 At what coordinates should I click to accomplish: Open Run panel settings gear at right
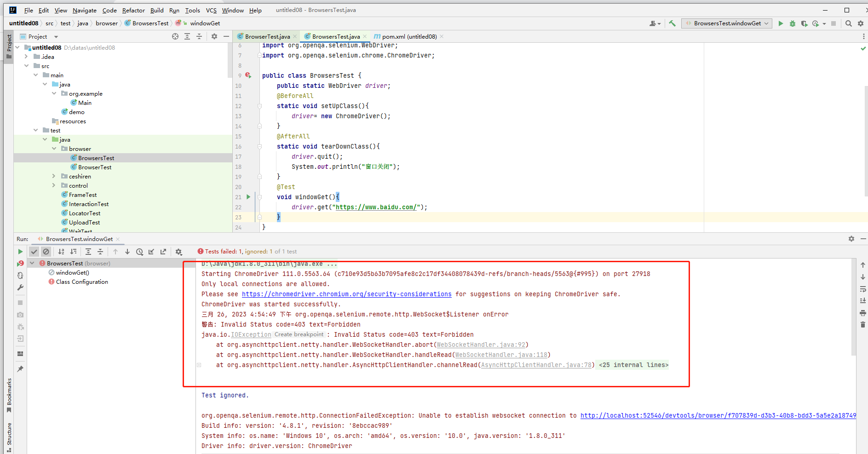coord(851,239)
